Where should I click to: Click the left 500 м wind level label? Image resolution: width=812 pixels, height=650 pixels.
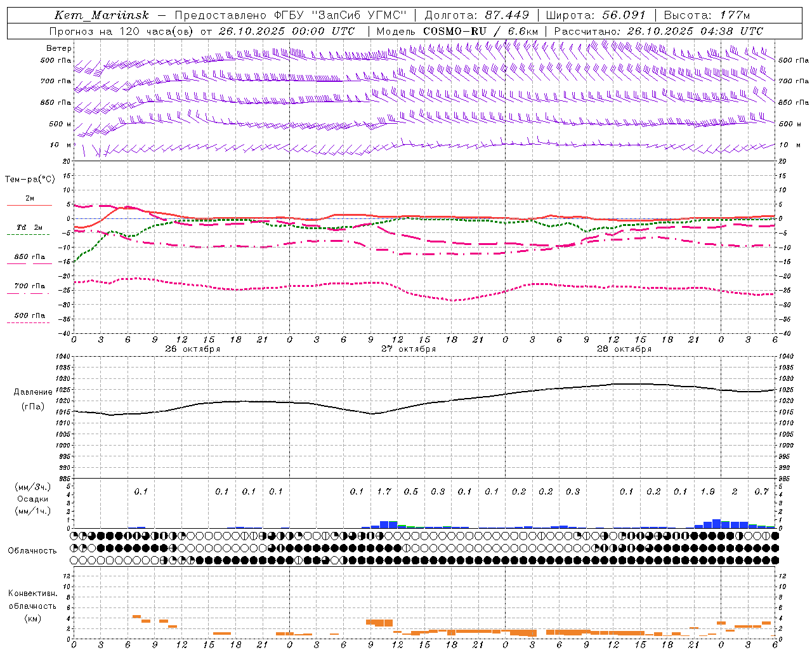60,124
